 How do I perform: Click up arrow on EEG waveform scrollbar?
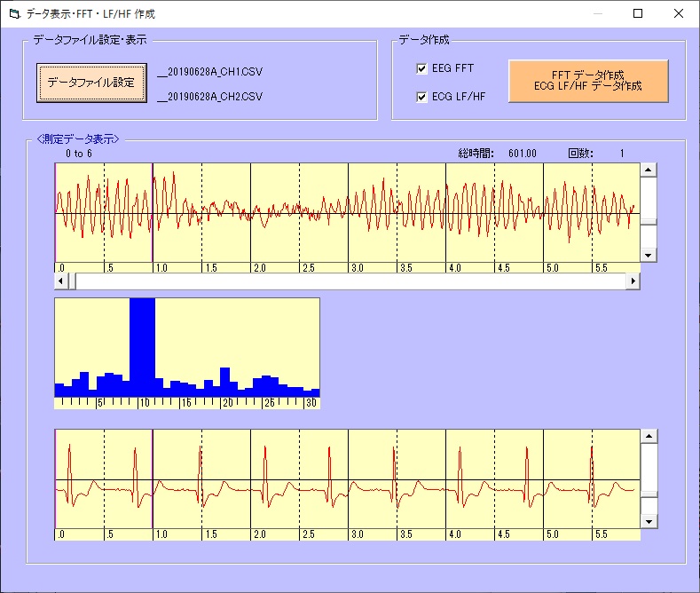pyautogui.click(x=648, y=170)
